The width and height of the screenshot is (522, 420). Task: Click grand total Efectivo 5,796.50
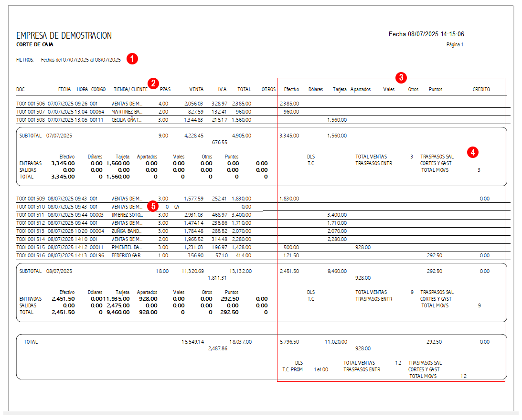[289, 342]
